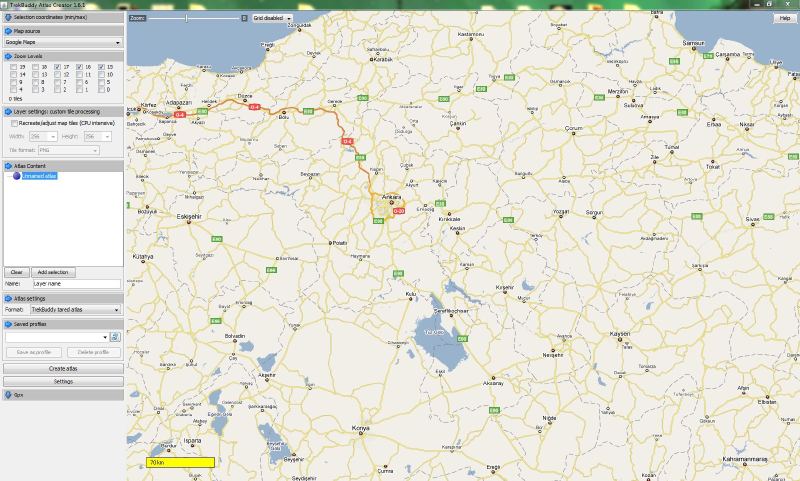The width and height of the screenshot is (800, 481).
Task: Enable zoom level 8 checkbox
Action: pos(36,82)
